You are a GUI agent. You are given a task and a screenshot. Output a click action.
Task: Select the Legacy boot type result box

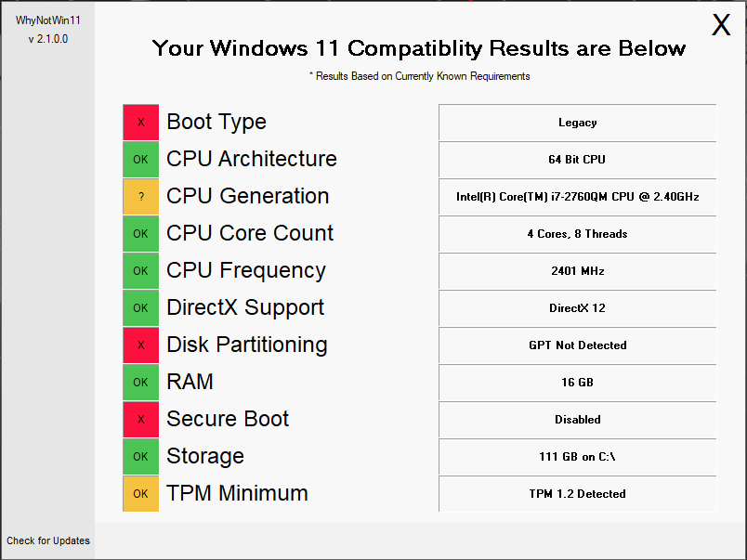click(577, 123)
